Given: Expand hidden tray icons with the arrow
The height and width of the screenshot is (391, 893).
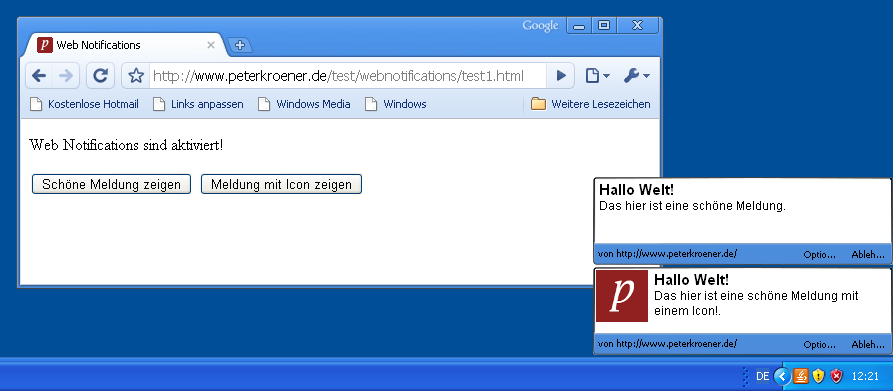Looking at the screenshot, I should click(x=783, y=376).
